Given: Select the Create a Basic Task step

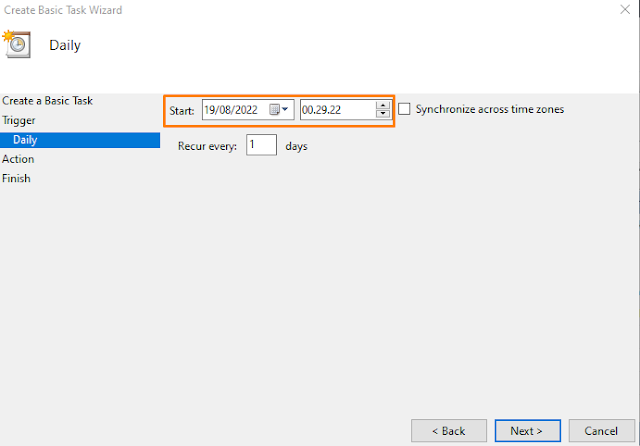Looking at the screenshot, I should [47, 101].
